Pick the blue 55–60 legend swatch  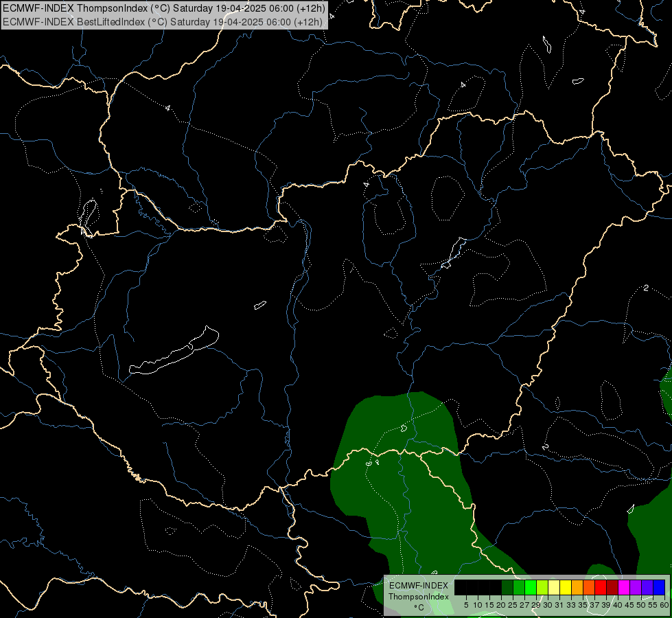click(x=659, y=587)
